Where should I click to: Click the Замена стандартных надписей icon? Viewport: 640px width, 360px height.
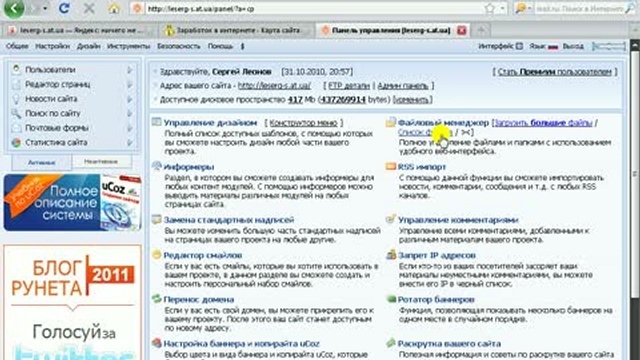pos(157,219)
